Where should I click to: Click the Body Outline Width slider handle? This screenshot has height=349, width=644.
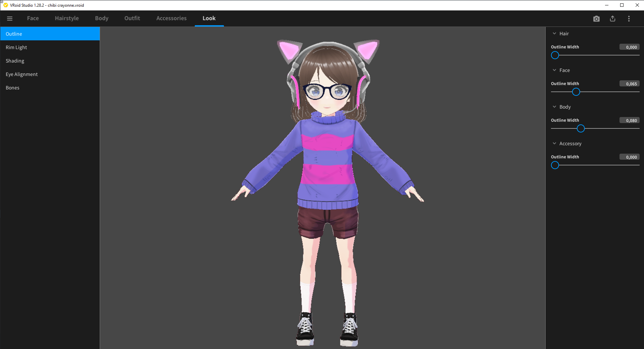click(x=581, y=128)
